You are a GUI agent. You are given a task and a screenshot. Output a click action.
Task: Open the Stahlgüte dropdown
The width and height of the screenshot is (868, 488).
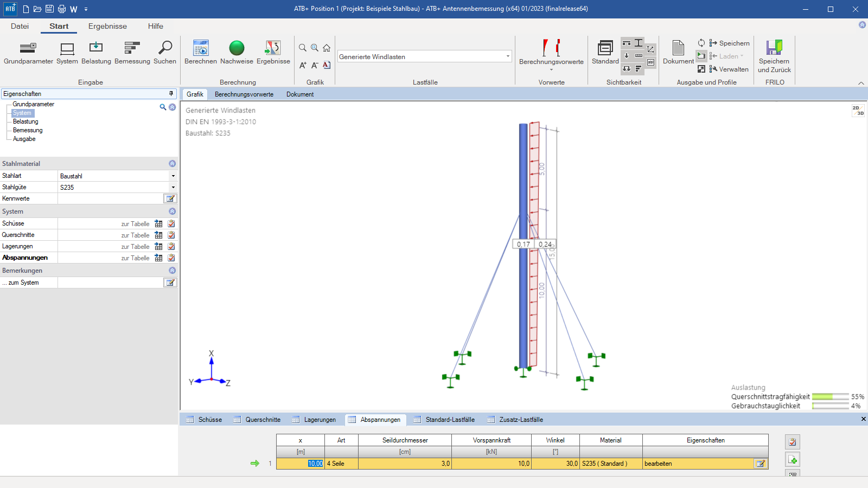point(173,187)
